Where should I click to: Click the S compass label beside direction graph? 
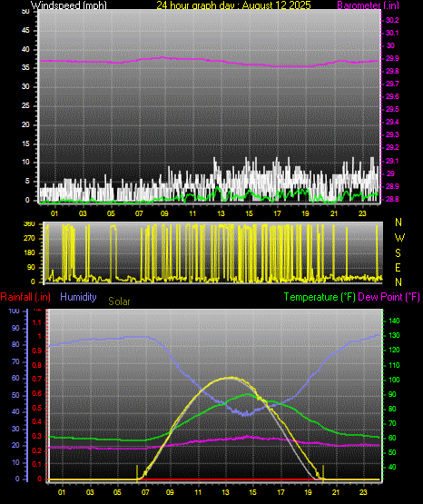coord(398,253)
